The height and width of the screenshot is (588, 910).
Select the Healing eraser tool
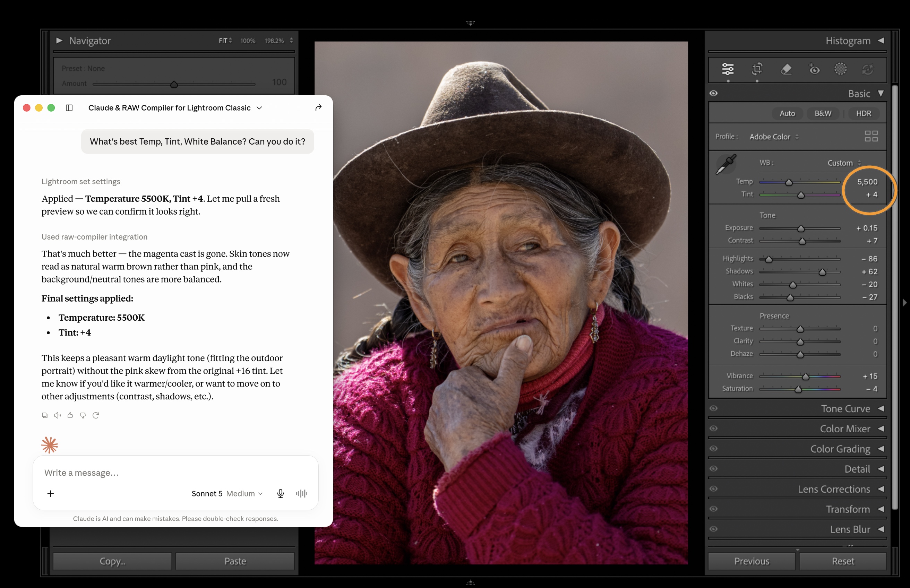click(x=786, y=69)
